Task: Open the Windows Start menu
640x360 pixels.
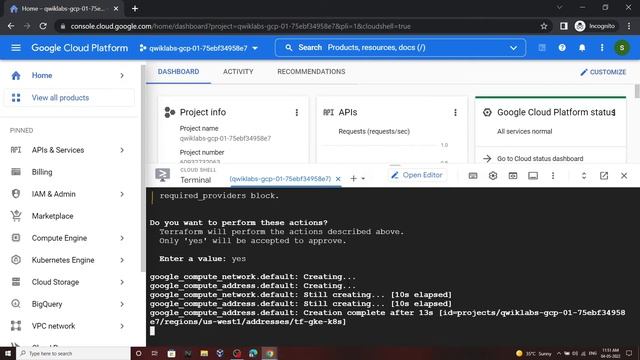Action: [8, 353]
